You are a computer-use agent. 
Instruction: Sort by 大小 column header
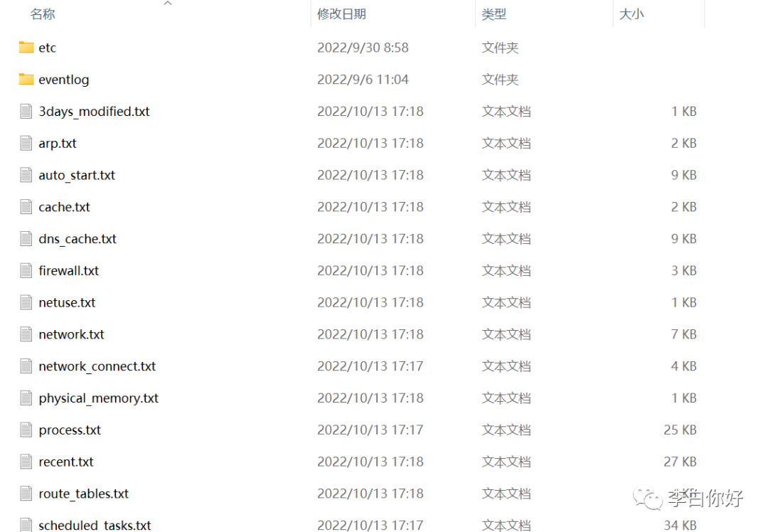click(x=631, y=14)
